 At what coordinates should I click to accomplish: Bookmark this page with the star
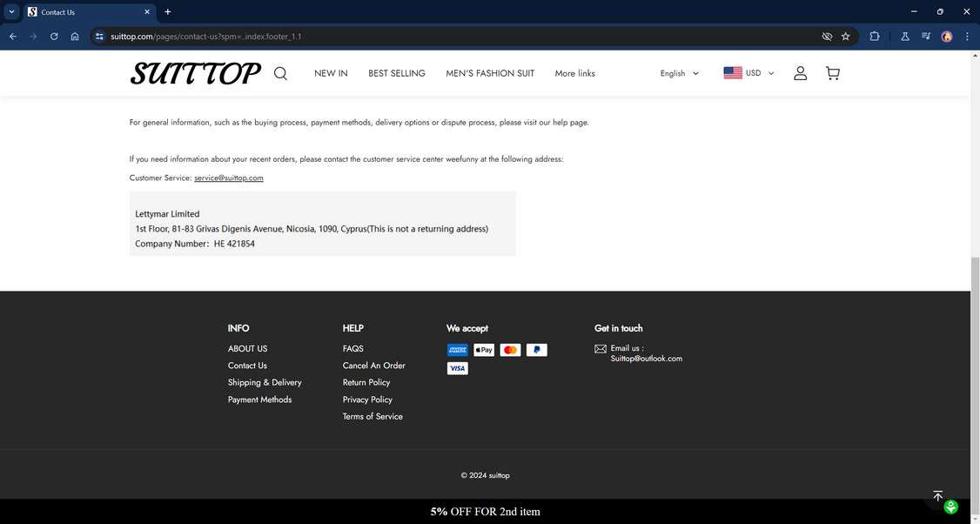pos(846,37)
